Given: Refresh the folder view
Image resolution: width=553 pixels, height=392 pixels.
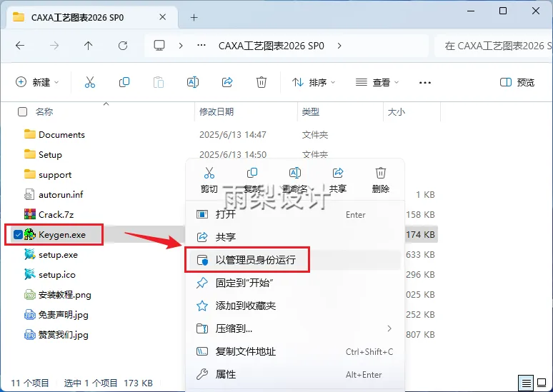Looking at the screenshot, I should pos(123,46).
